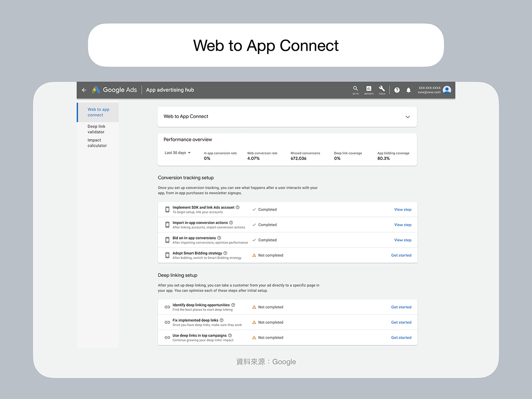Click the Performance overview heading
Viewport: 532px width, 399px height.
[x=188, y=140]
